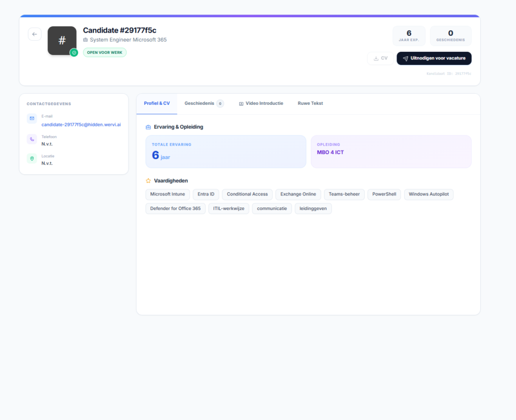516x420 pixels.
Task: Click the green verified badge on avatar
Action: (x=74, y=52)
